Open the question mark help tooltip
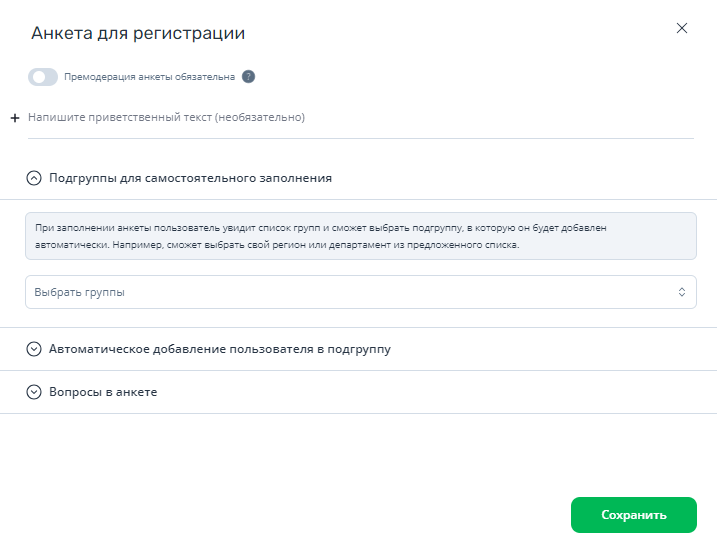Viewport: 717px width, 550px height. 248,77
